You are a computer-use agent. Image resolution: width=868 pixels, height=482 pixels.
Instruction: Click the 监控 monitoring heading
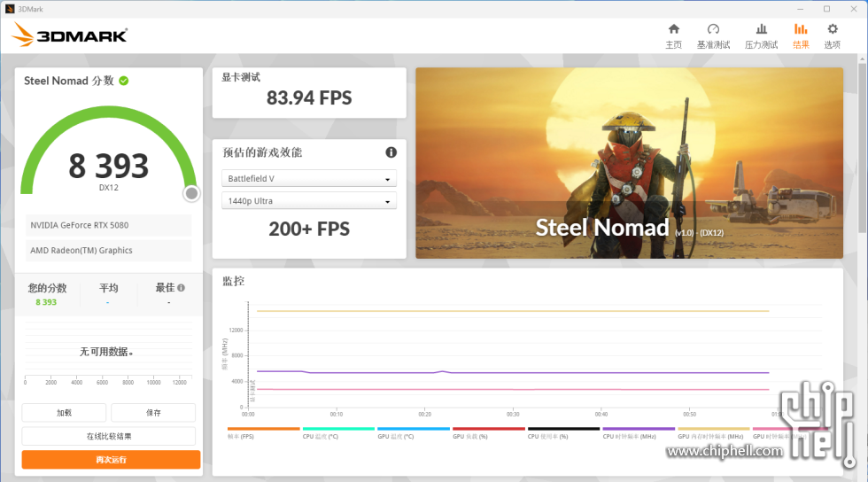point(233,281)
